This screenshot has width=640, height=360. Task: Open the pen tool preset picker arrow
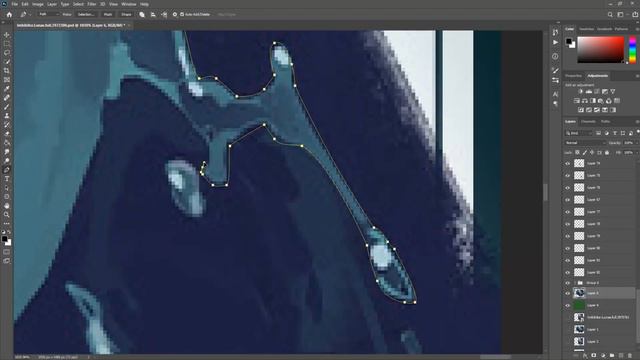click(x=30, y=15)
